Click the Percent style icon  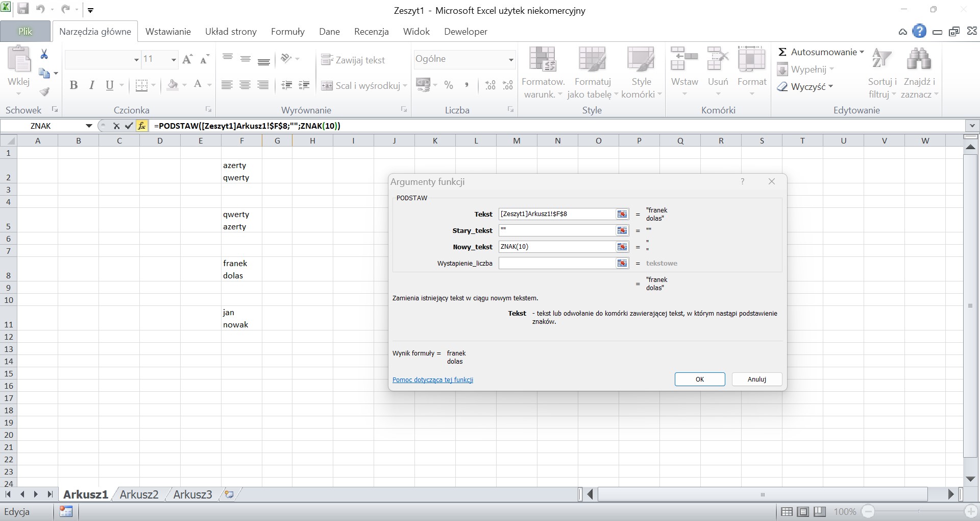pos(449,85)
